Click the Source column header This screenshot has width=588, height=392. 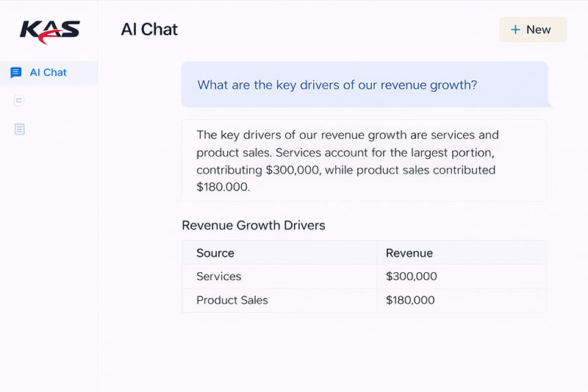pyautogui.click(x=215, y=253)
